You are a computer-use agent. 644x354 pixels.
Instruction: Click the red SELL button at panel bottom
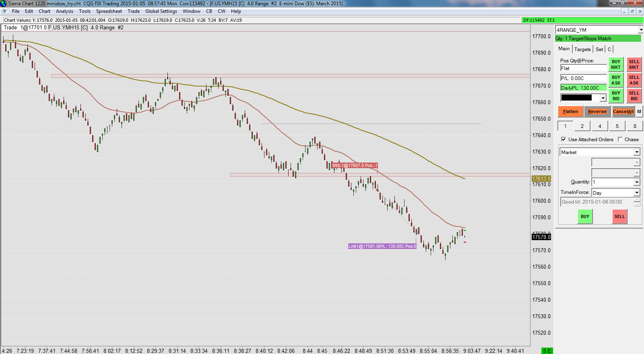tap(619, 216)
